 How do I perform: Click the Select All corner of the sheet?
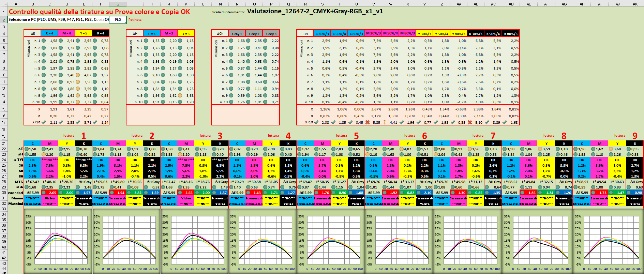pyautogui.click(x=4, y=4)
